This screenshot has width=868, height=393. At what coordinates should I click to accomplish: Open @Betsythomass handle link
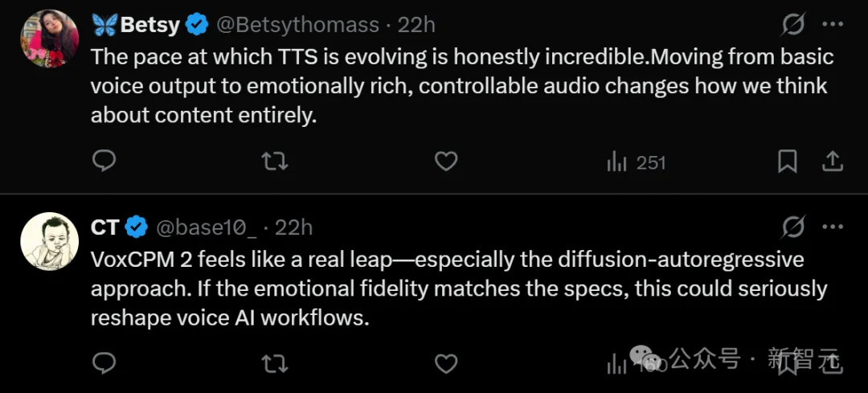(x=297, y=25)
